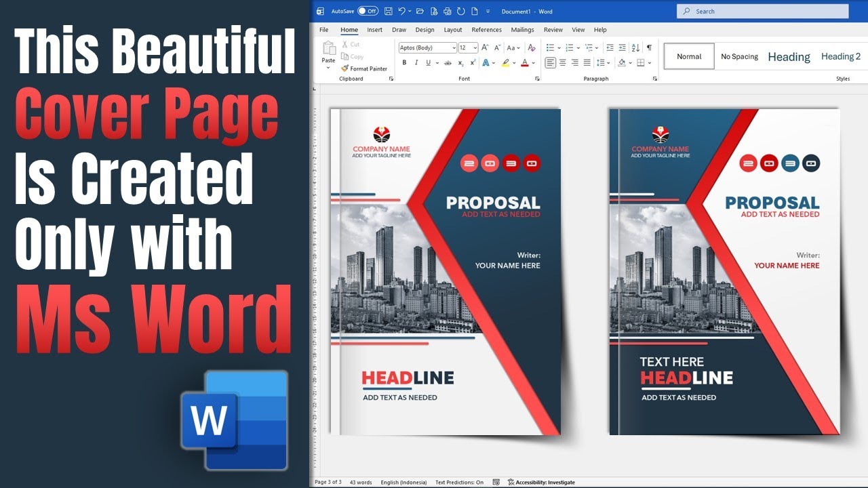Toggle Strikethrough formatting
The height and width of the screenshot is (488, 868).
coord(448,62)
